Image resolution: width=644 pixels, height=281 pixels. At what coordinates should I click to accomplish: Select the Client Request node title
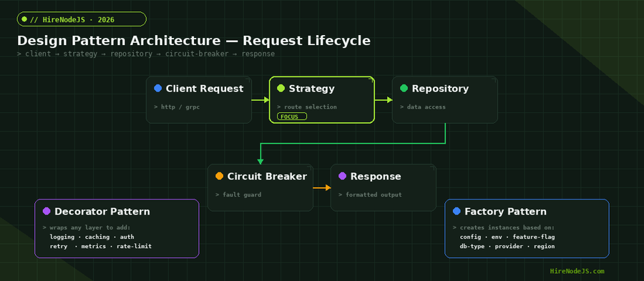tap(205, 89)
